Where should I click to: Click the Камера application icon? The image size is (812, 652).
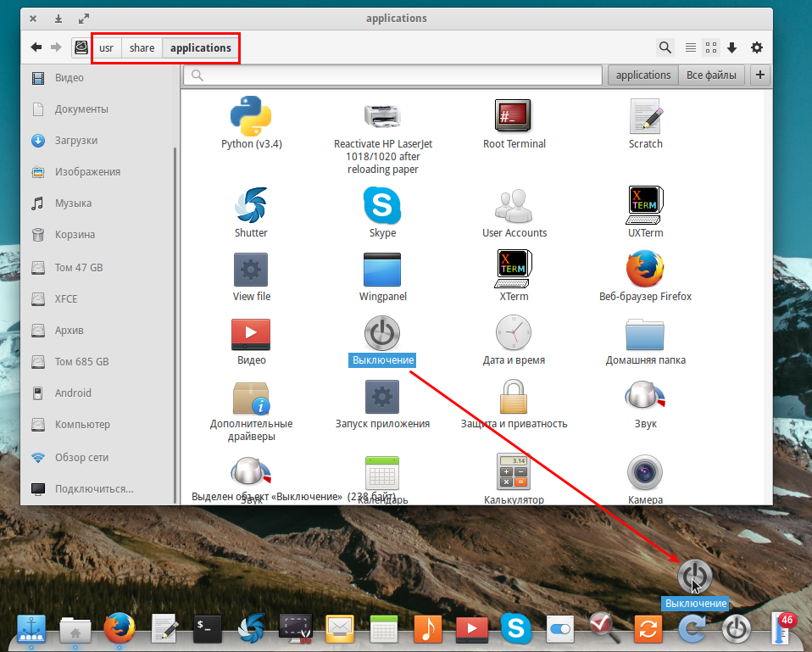point(645,472)
